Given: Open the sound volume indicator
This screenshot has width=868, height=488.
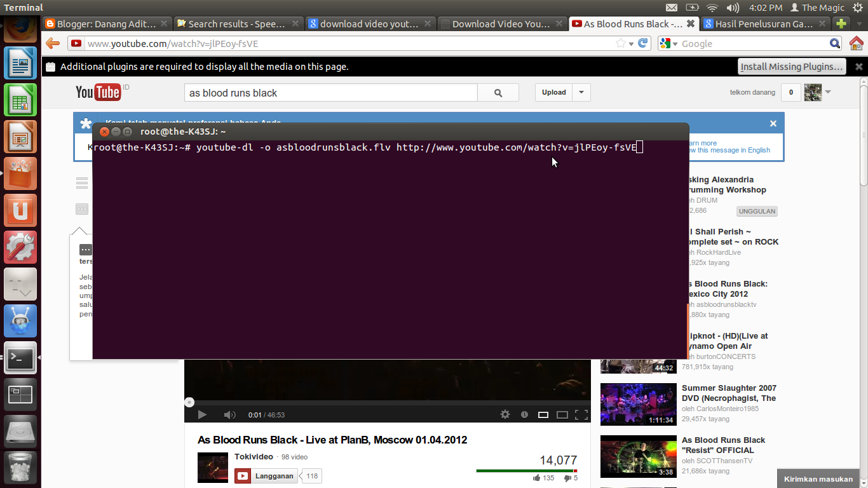Looking at the screenshot, I should coord(733,8).
